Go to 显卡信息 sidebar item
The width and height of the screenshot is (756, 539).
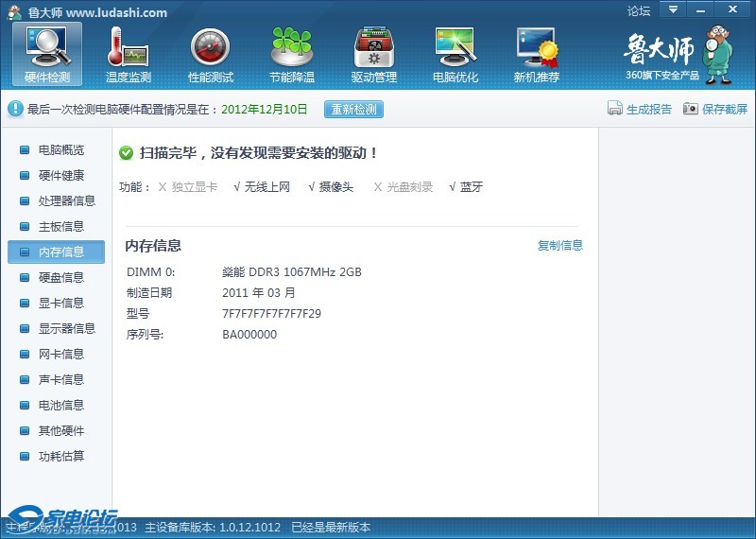pos(60,304)
